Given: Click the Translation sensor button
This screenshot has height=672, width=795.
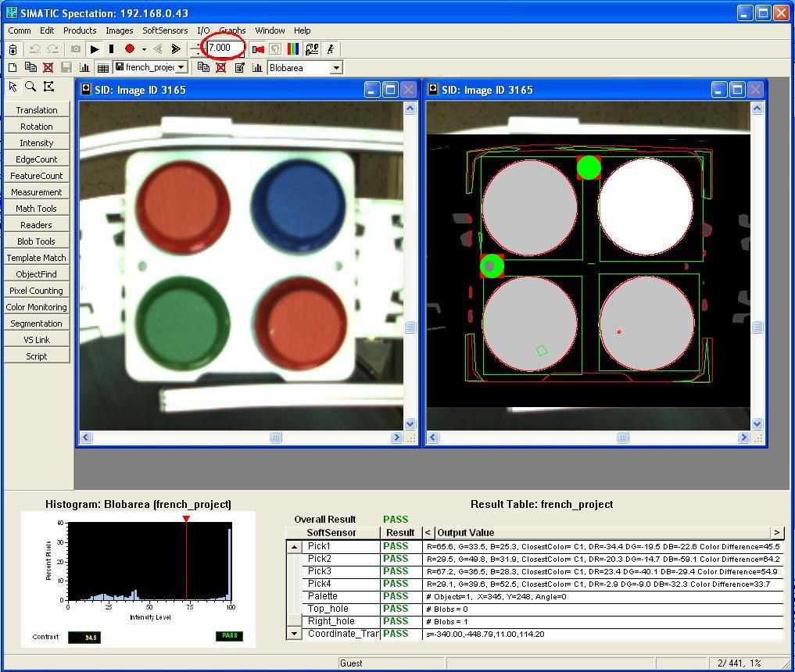Looking at the screenshot, I should [x=37, y=110].
